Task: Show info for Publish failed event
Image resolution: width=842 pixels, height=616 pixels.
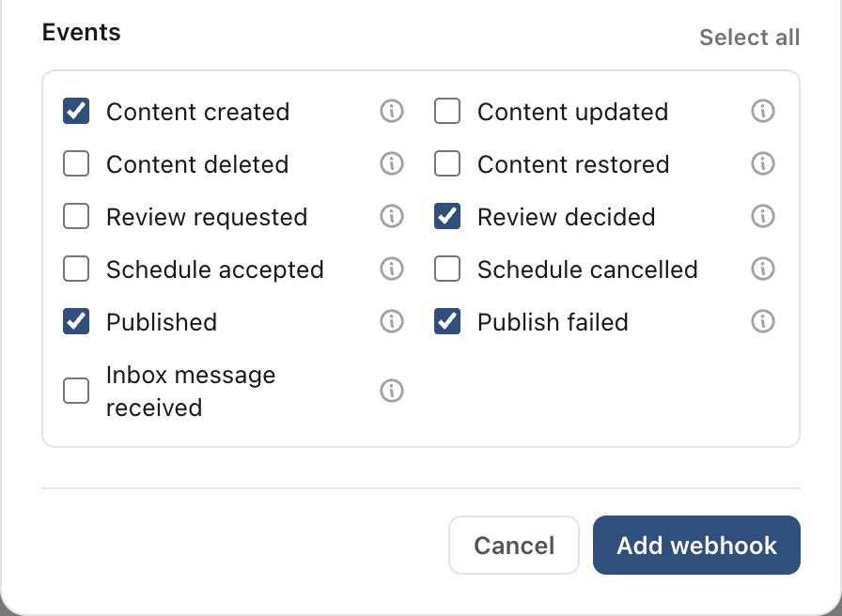Action: (x=762, y=321)
